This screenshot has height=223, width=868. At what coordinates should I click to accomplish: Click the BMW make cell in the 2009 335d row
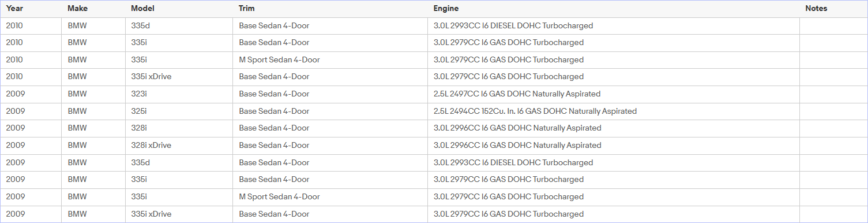(93, 162)
